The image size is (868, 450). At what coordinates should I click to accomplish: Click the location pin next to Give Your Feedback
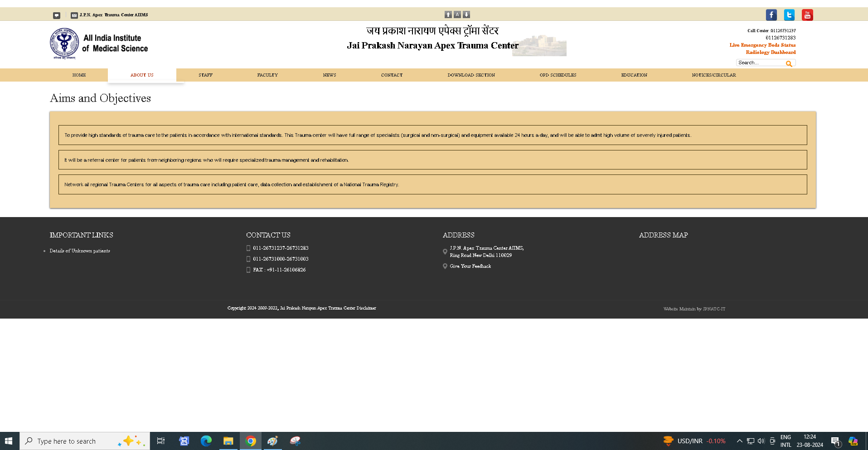click(x=445, y=266)
